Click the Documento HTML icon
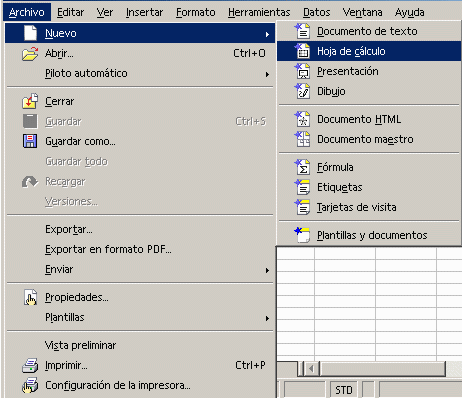The image size is (462, 398). pos(302,119)
